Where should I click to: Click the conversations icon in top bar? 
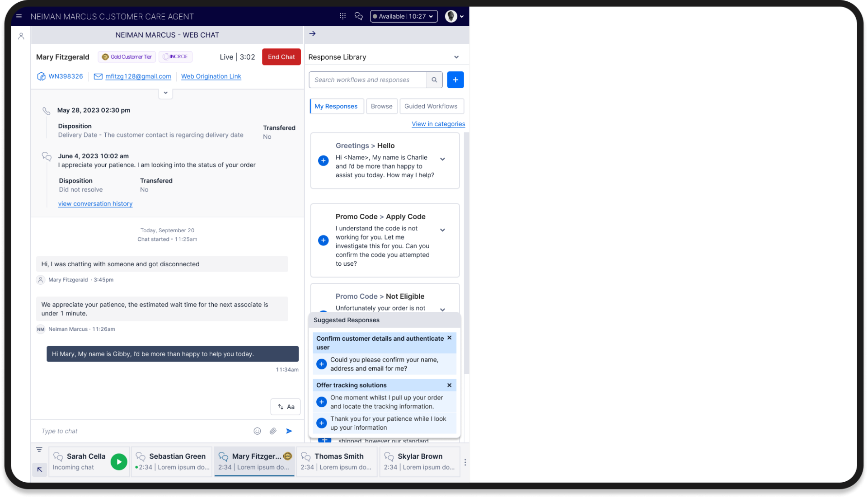point(359,16)
